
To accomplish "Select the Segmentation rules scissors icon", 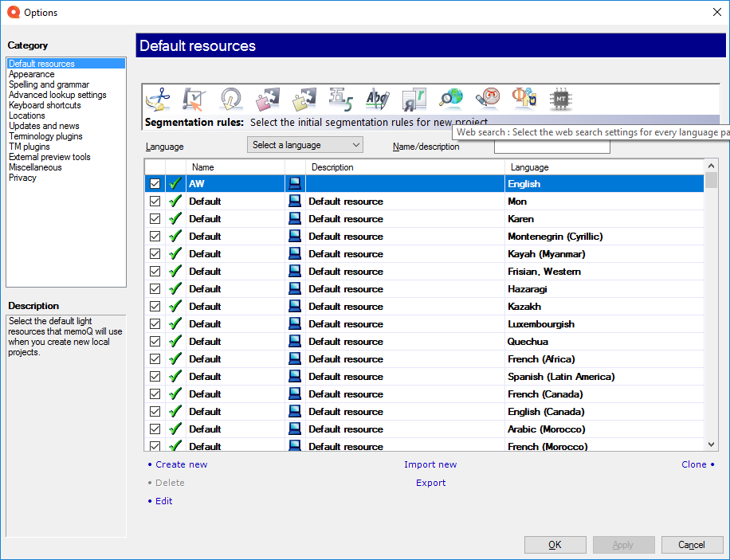I will tap(158, 100).
